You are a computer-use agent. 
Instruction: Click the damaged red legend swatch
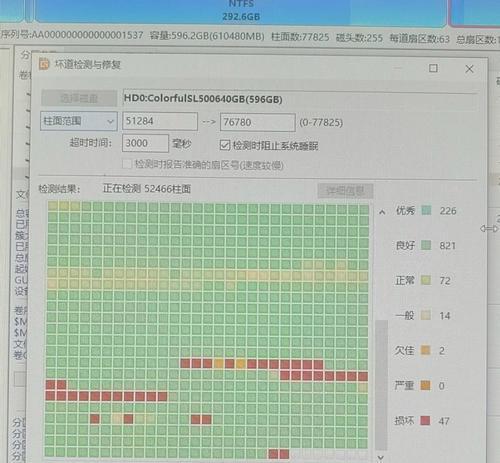click(x=425, y=420)
